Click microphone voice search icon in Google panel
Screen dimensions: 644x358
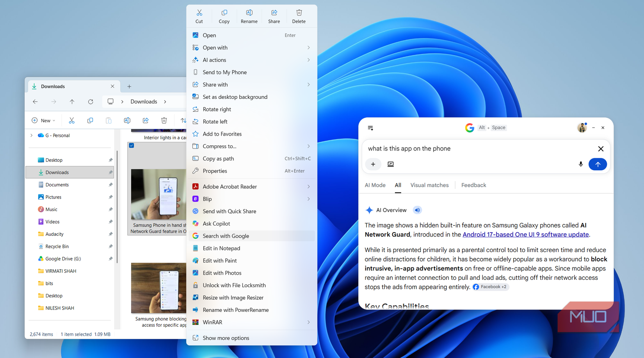[581, 164]
